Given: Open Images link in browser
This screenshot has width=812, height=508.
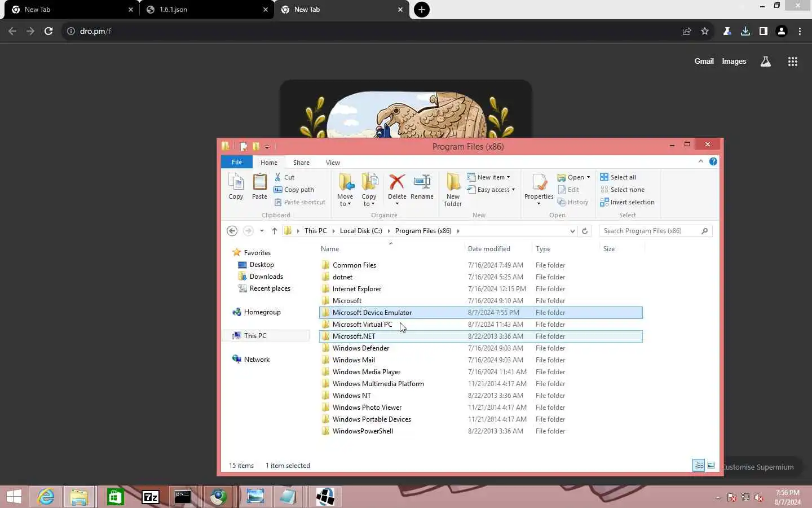Looking at the screenshot, I should pos(734,61).
